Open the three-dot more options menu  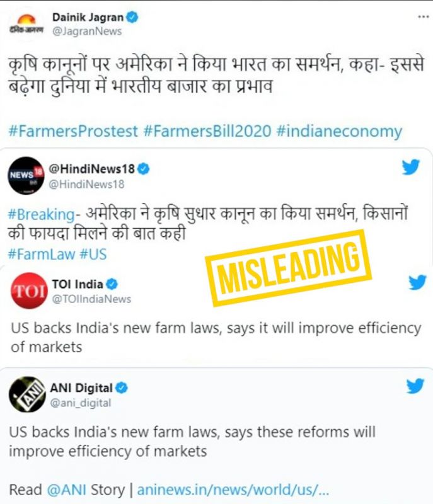tap(424, 17)
